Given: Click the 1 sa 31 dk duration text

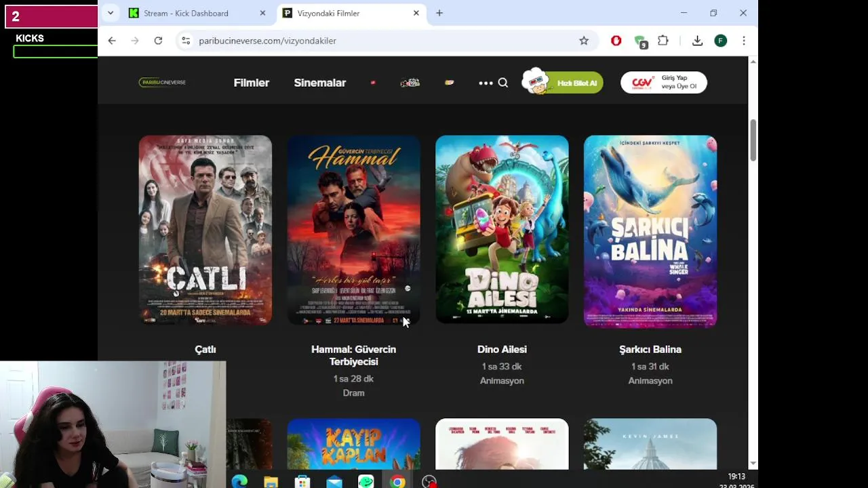Looking at the screenshot, I should [650, 367].
